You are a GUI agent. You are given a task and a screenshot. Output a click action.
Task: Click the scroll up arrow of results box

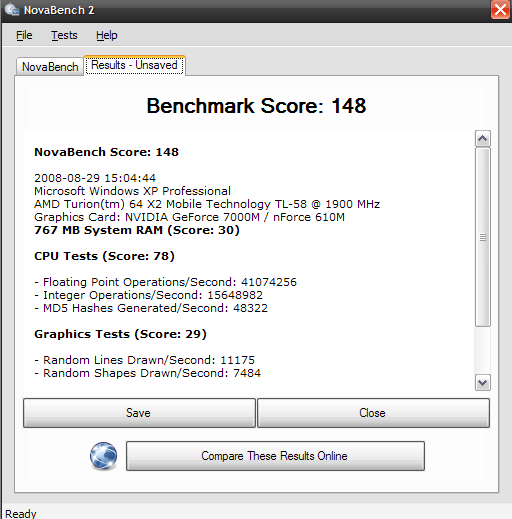point(483,138)
